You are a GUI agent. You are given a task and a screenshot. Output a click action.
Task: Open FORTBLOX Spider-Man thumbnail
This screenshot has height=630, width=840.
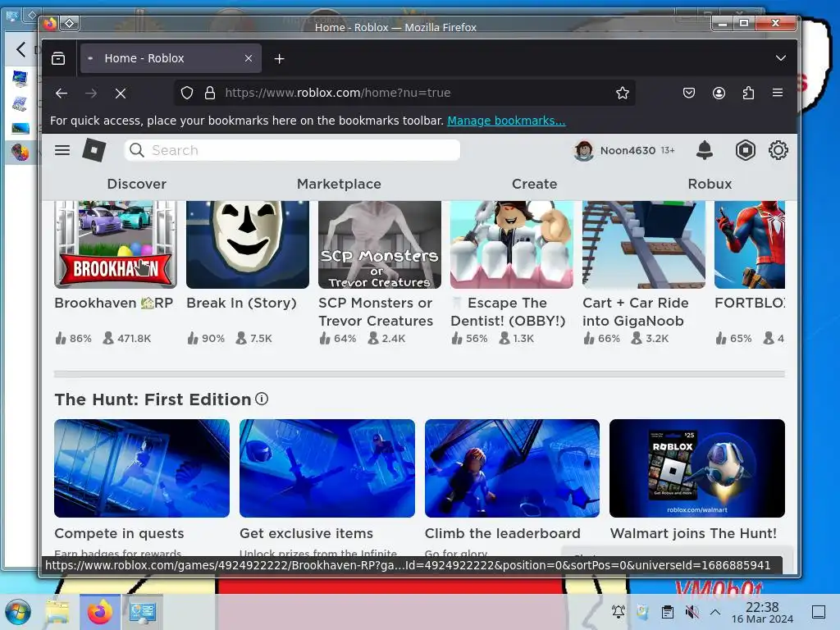pos(750,244)
